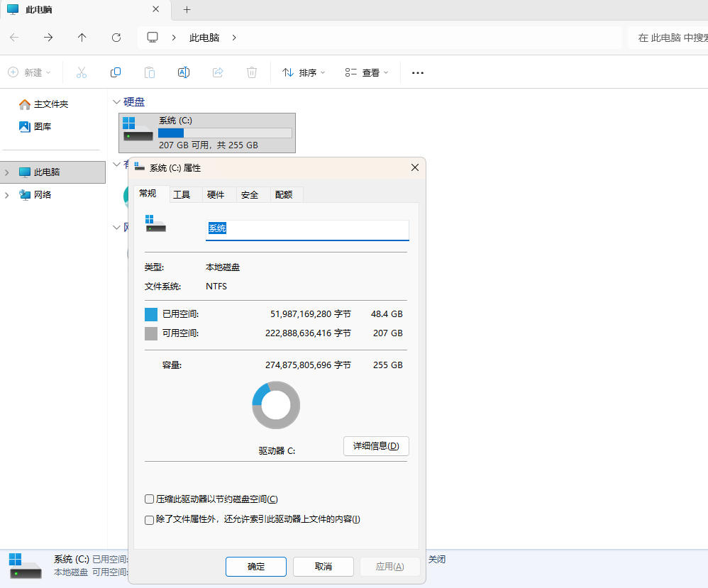Collapse the 硬盘 group section
Screen dimensions: 708x588
(117, 102)
